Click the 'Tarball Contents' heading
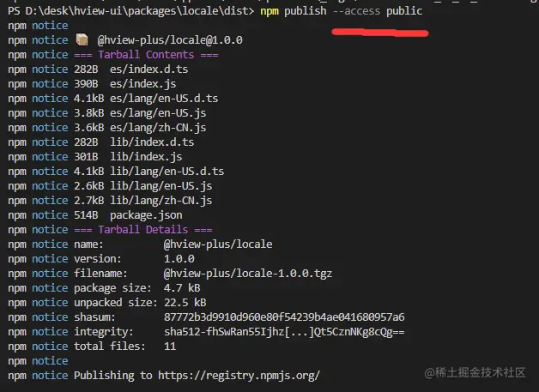Viewport: 539px width, 392px height. 146,55
